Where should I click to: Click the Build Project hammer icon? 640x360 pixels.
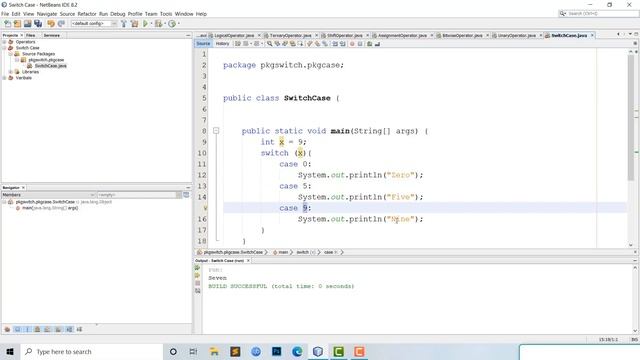(124, 24)
